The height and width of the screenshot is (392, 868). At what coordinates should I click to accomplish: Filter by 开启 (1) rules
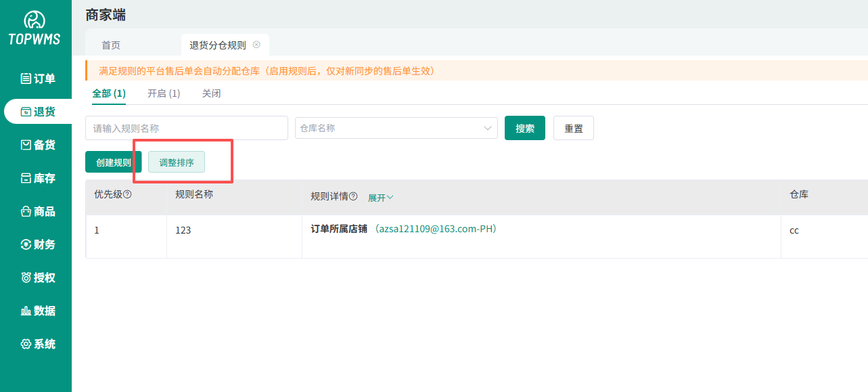tap(164, 93)
